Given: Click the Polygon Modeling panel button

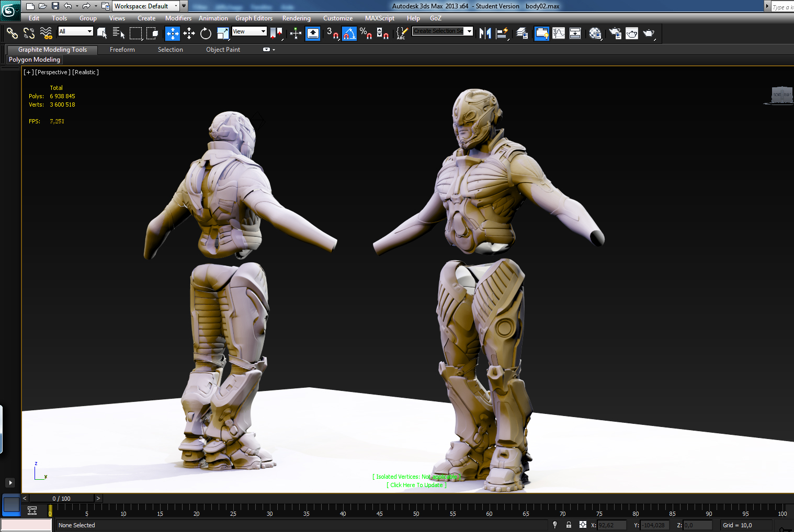Looking at the screenshot, I should coord(35,60).
